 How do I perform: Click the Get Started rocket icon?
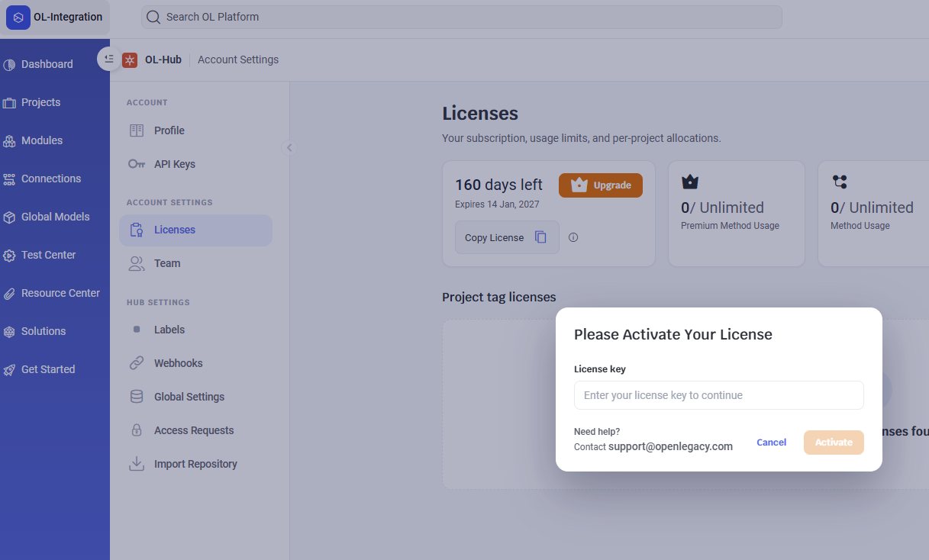coord(9,369)
